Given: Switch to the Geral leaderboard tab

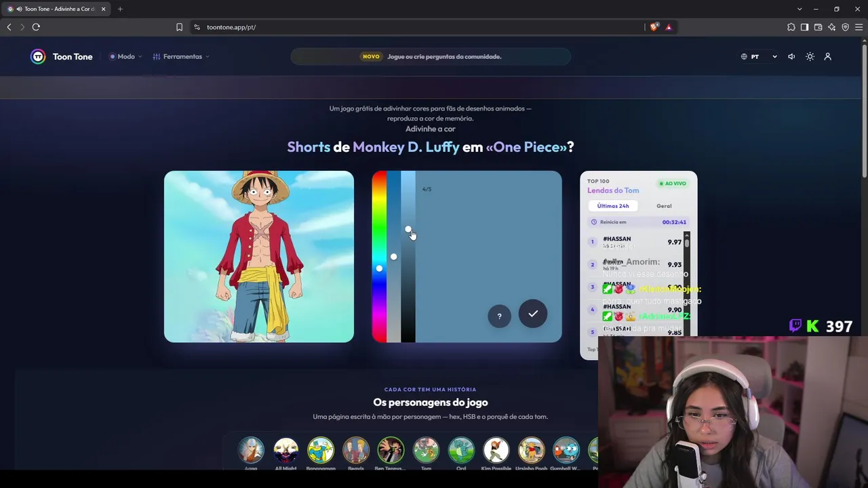Looking at the screenshot, I should point(664,206).
